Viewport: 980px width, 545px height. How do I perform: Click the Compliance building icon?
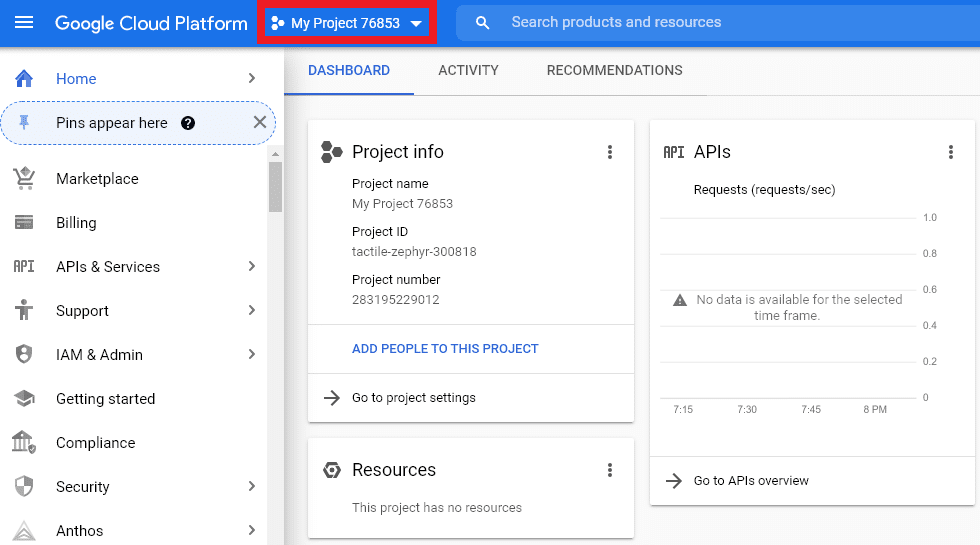click(24, 442)
